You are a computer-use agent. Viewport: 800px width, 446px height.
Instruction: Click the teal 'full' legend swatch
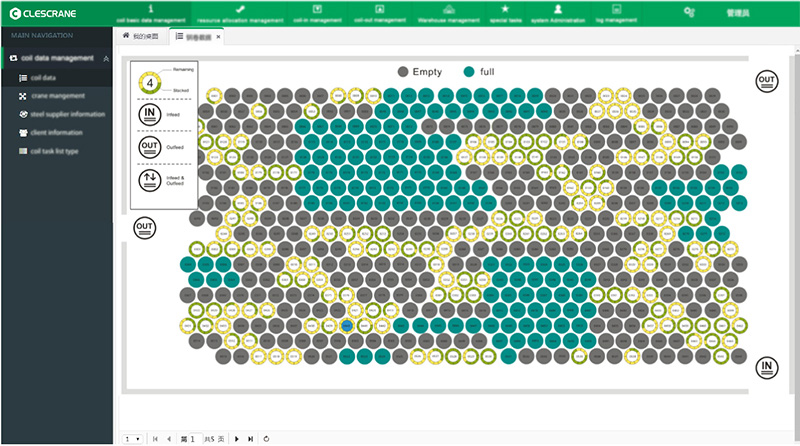click(x=469, y=72)
